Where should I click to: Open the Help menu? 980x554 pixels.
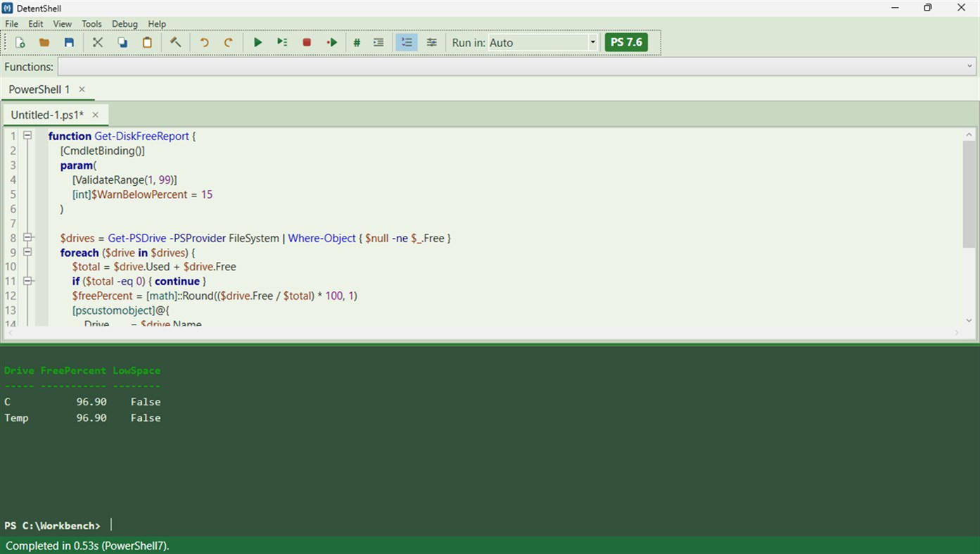157,24
